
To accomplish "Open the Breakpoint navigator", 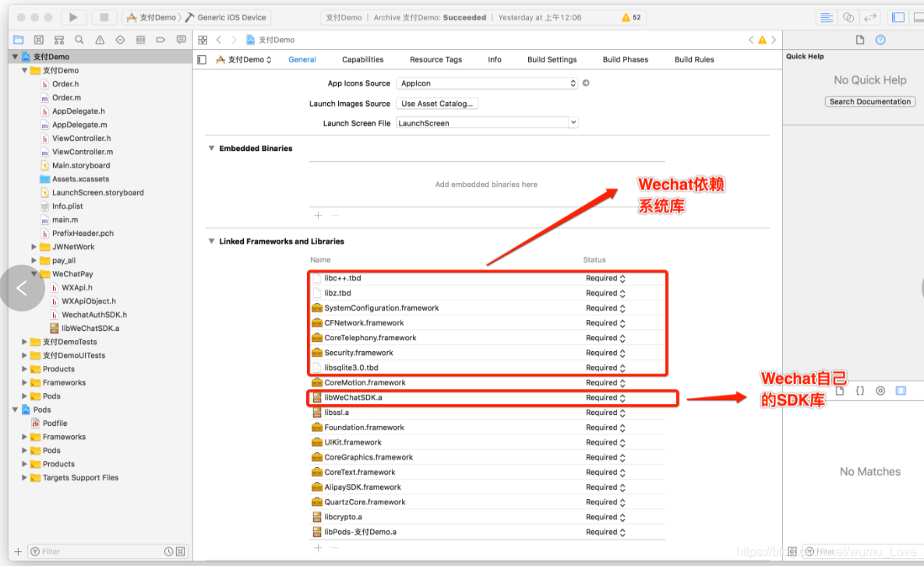I will pyautogui.click(x=160, y=40).
